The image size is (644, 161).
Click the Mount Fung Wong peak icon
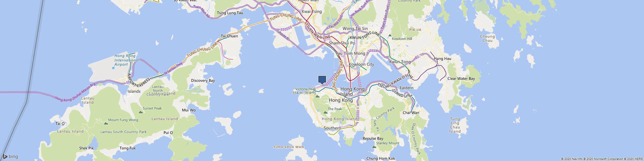click(x=106, y=123)
